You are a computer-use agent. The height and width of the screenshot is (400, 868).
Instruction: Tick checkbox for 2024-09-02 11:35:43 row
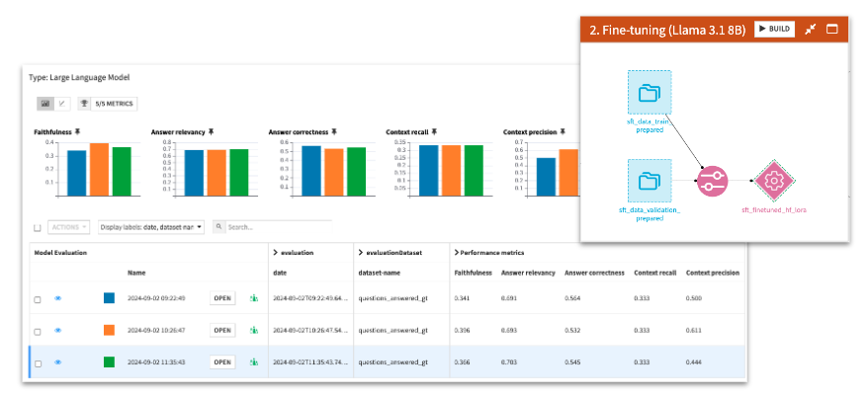click(38, 363)
